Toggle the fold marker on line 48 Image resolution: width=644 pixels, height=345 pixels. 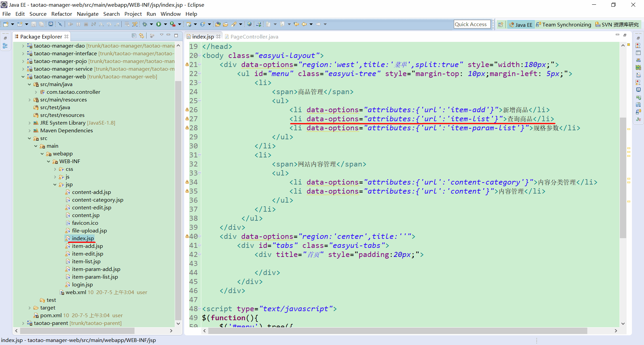200,309
